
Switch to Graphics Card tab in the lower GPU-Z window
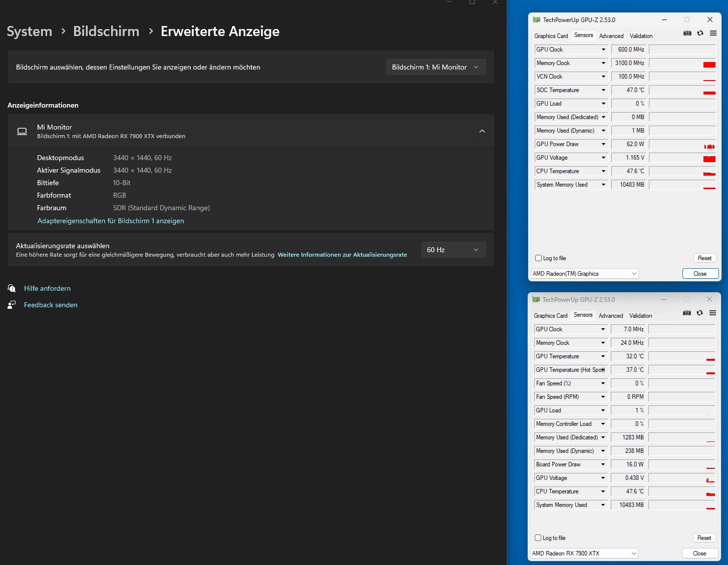point(550,316)
